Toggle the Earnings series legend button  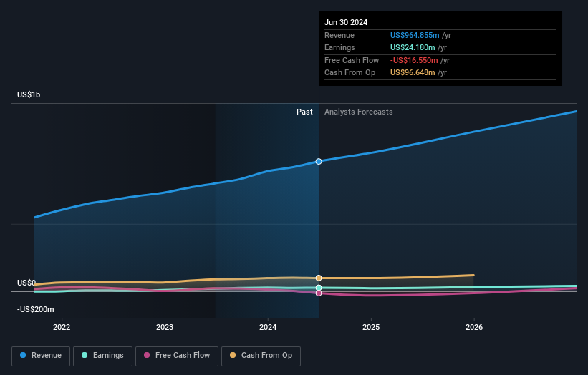click(x=102, y=356)
